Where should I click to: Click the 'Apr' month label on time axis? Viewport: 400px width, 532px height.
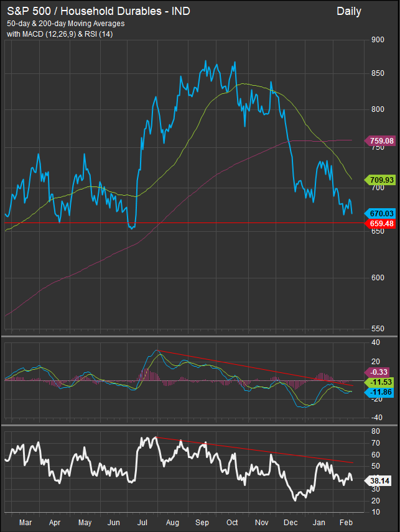coord(55,523)
